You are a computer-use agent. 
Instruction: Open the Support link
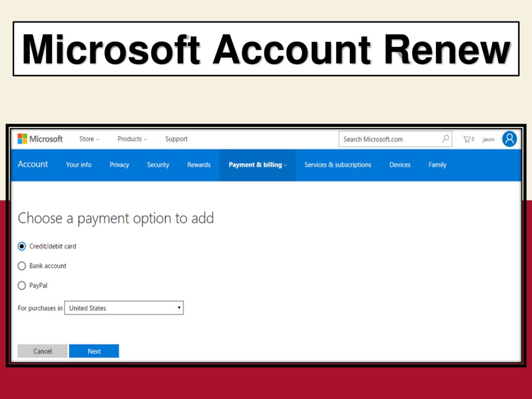tap(176, 139)
